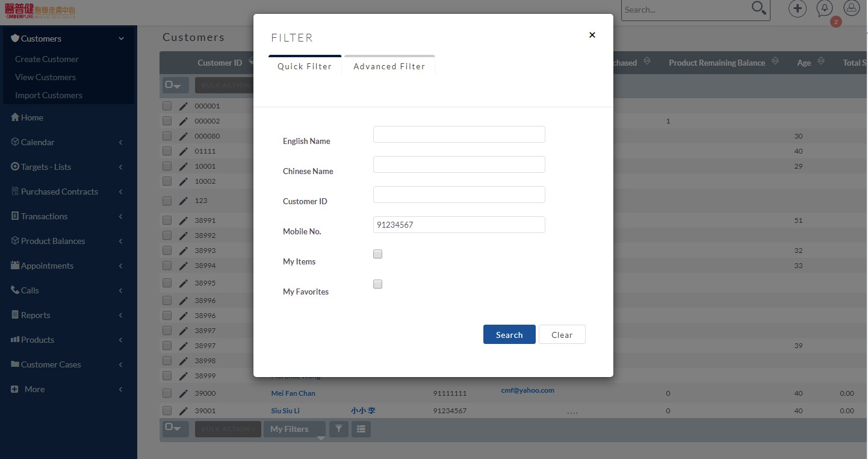Click the edit pencil for customer 10002
Screen dimensions: 868x459
[x=184, y=181]
